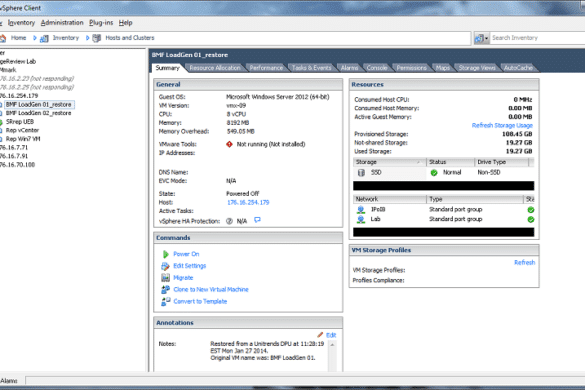Click Clone to New Virtual Machine link
585x390 pixels.
tap(211, 290)
